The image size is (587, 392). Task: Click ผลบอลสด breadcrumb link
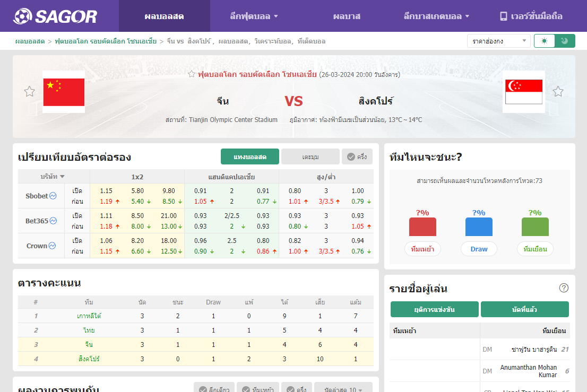30,41
